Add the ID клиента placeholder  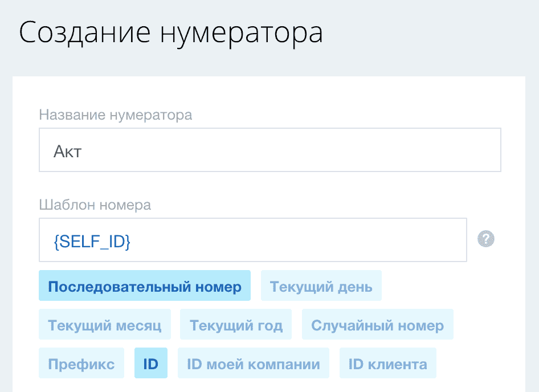(387, 362)
